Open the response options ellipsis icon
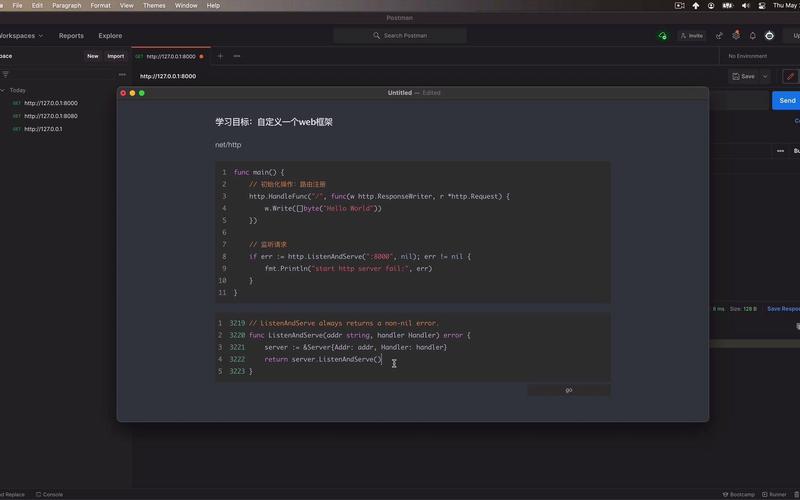Viewport: 800px width, 500px height. coord(780,151)
